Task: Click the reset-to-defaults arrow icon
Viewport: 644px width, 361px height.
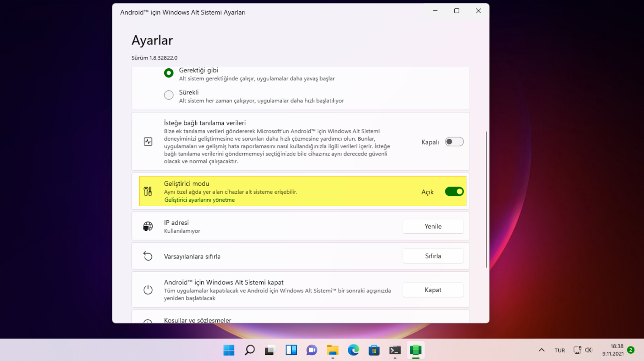Action: pyautogui.click(x=148, y=256)
